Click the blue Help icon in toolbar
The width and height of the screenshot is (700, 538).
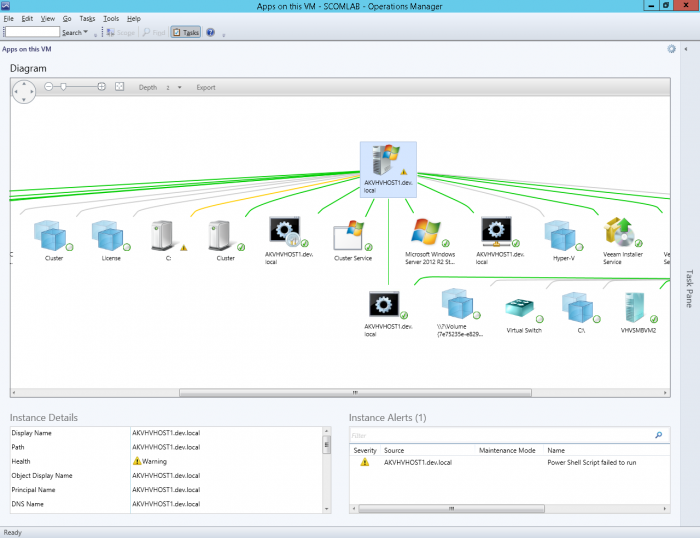[x=211, y=32]
